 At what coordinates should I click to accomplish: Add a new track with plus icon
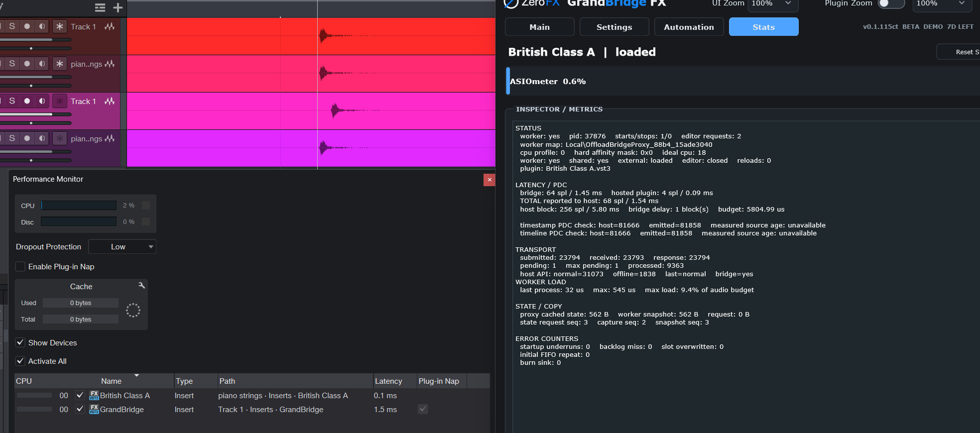[118, 7]
